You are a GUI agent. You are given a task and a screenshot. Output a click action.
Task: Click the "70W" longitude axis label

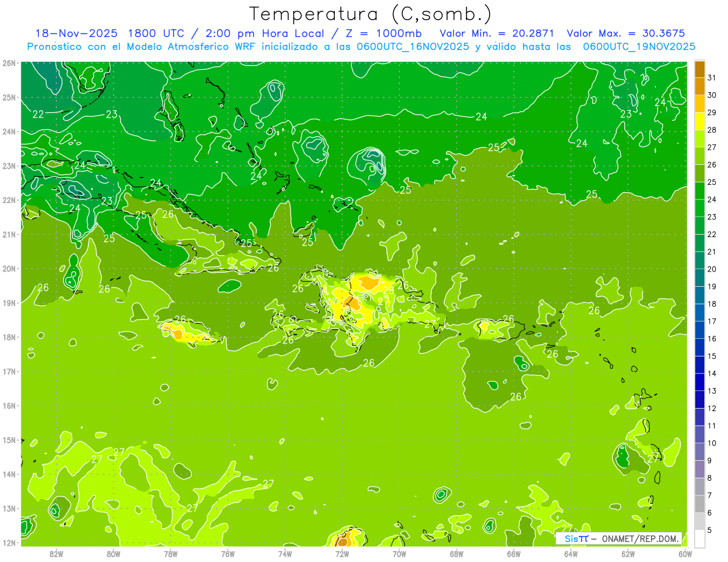point(399,554)
